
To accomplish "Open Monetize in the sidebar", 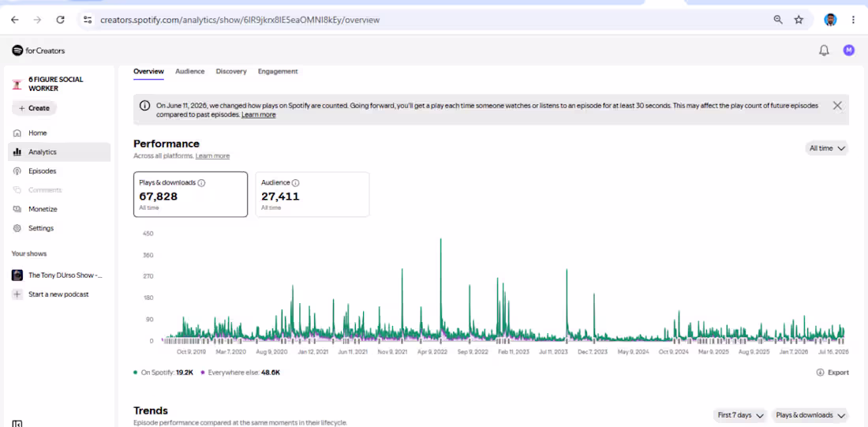I will (59, 209).
